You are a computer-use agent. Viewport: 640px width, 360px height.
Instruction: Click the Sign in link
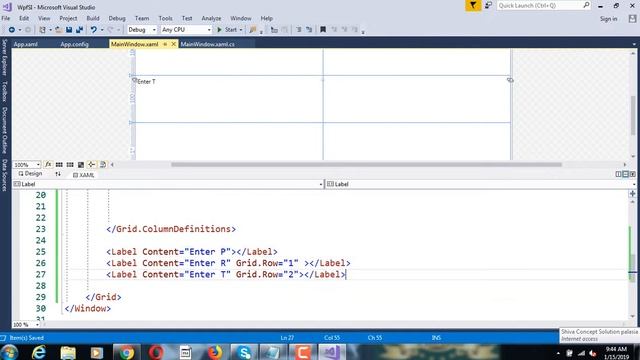(608, 19)
